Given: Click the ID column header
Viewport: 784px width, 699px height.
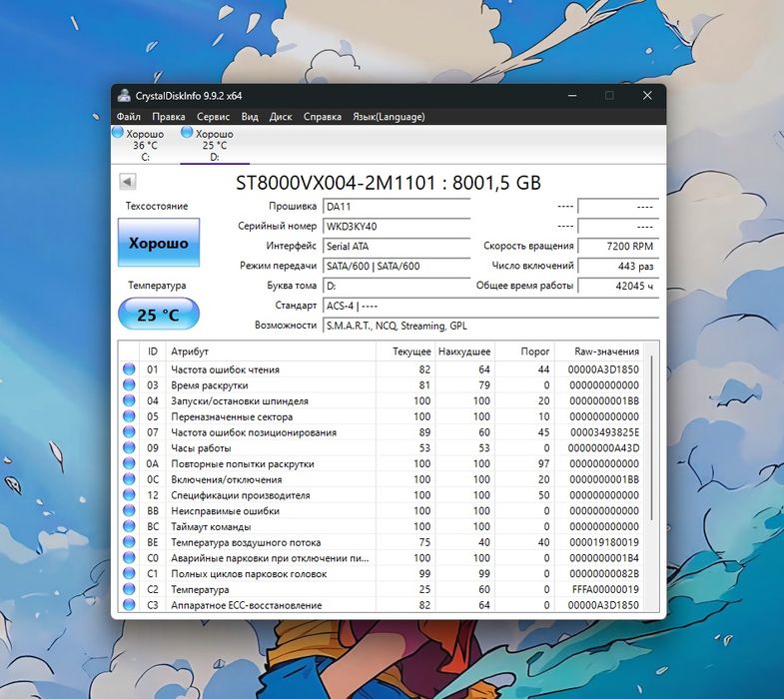Looking at the screenshot, I should point(153,351).
